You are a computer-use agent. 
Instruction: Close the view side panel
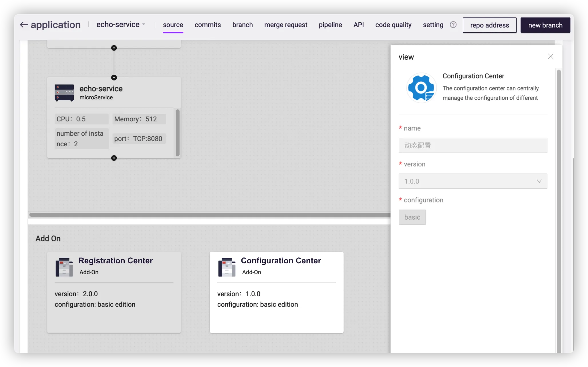pos(551,56)
